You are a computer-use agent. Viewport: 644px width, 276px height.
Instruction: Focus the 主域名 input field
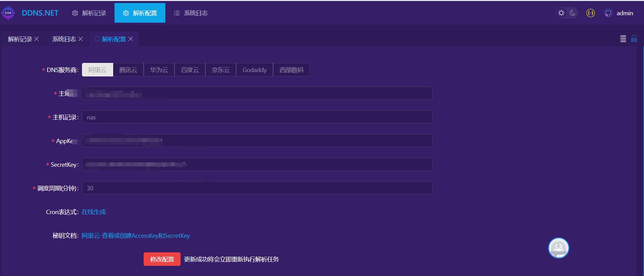257,93
